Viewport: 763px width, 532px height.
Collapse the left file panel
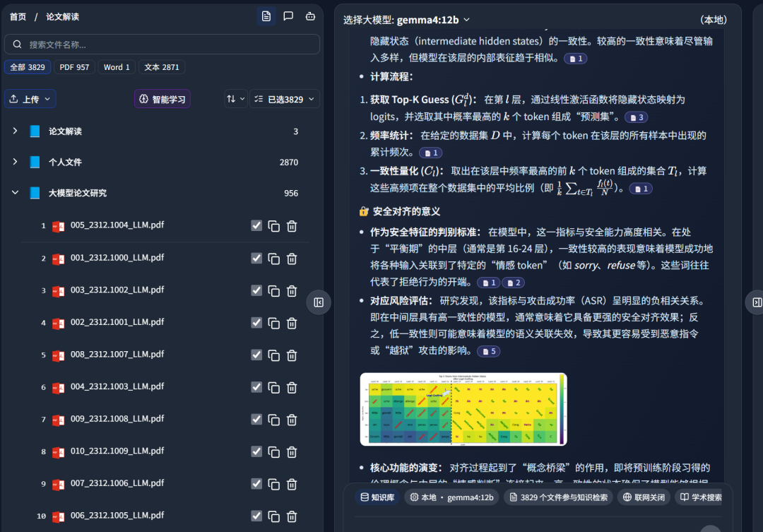point(319,302)
